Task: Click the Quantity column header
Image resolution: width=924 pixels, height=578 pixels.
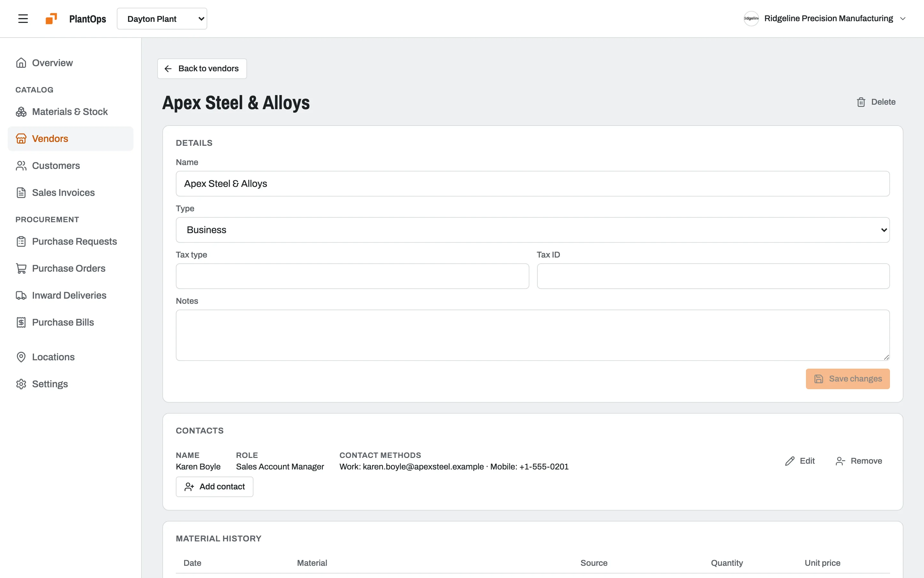Action: pyautogui.click(x=727, y=563)
